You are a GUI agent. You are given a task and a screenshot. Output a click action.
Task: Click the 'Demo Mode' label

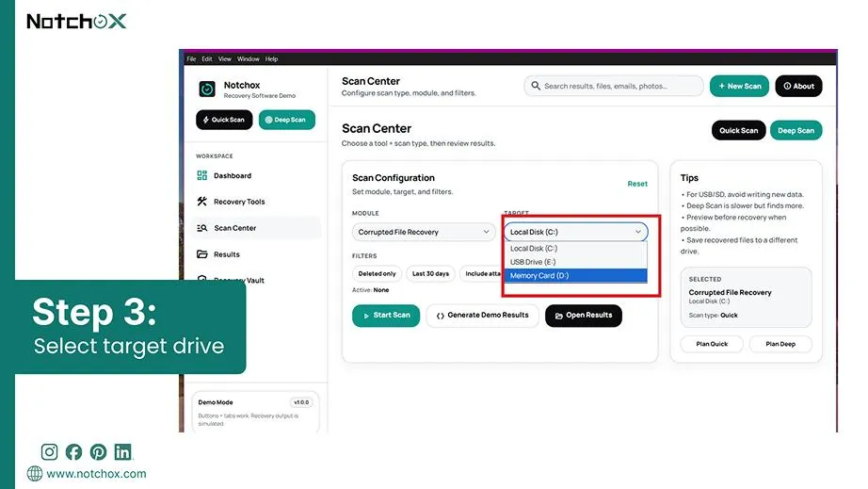pos(216,402)
